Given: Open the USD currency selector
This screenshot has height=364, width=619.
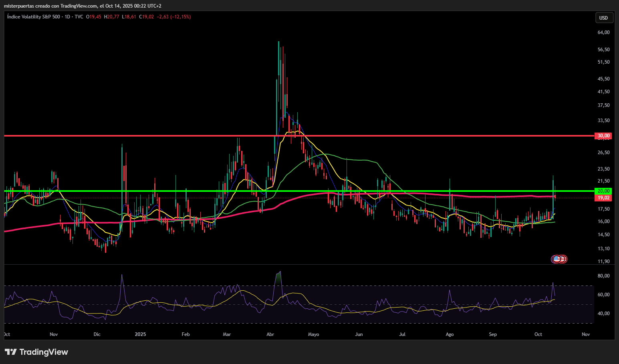Looking at the screenshot, I should [x=603, y=18].
